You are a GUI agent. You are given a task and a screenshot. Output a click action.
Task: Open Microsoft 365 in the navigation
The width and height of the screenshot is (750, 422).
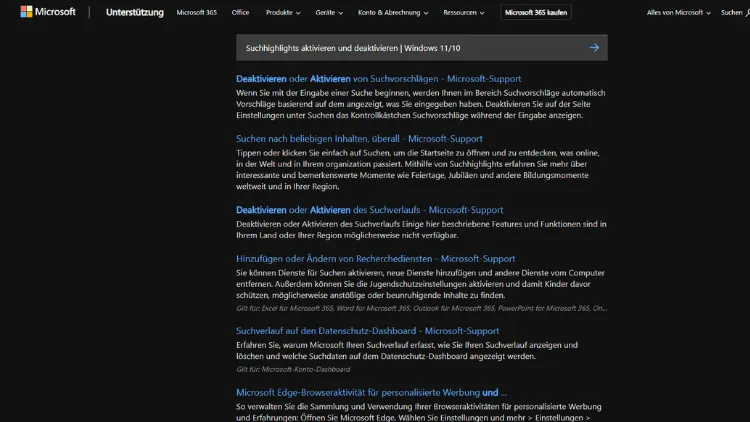click(x=196, y=12)
